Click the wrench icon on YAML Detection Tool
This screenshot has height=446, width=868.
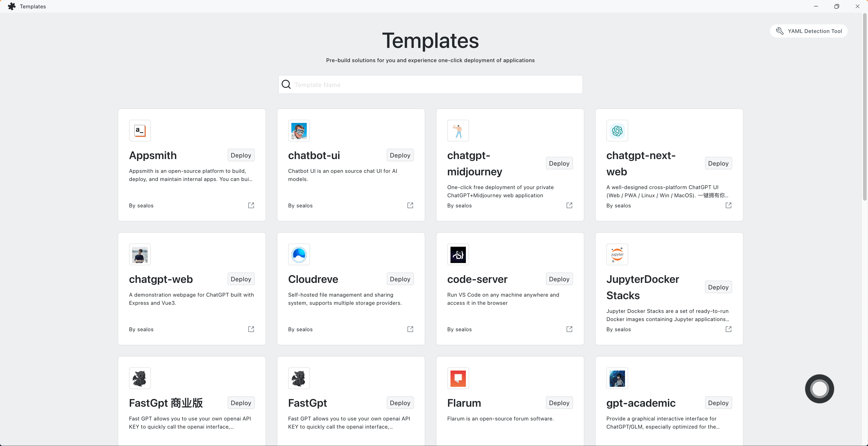(x=780, y=31)
